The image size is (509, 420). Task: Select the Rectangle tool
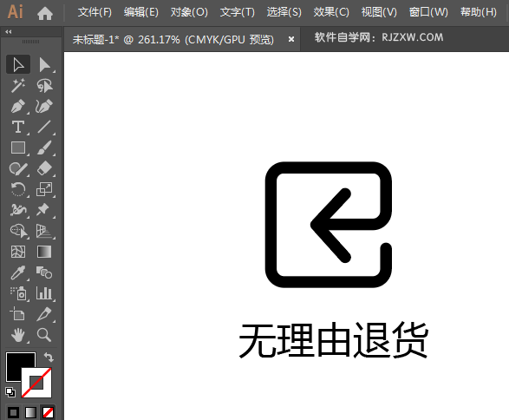coord(18,148)
